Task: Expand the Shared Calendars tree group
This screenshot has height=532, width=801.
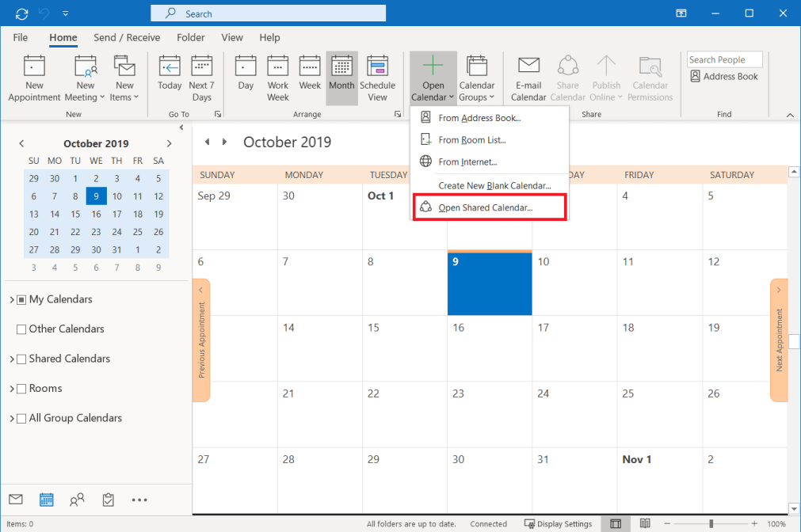Action: (x=12, y=359)
